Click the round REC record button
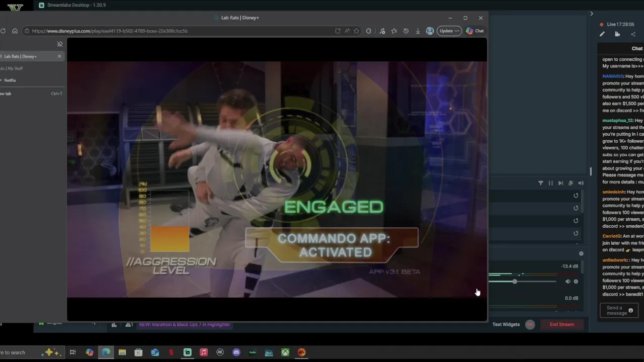The width and height of the screenshot is (644, 362). click(x=530, y=325)
